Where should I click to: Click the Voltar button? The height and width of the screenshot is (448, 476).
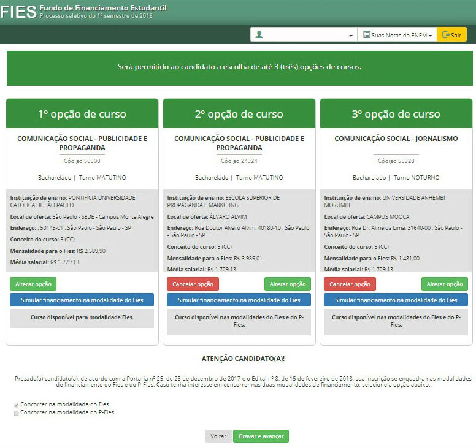coord(218,436)
